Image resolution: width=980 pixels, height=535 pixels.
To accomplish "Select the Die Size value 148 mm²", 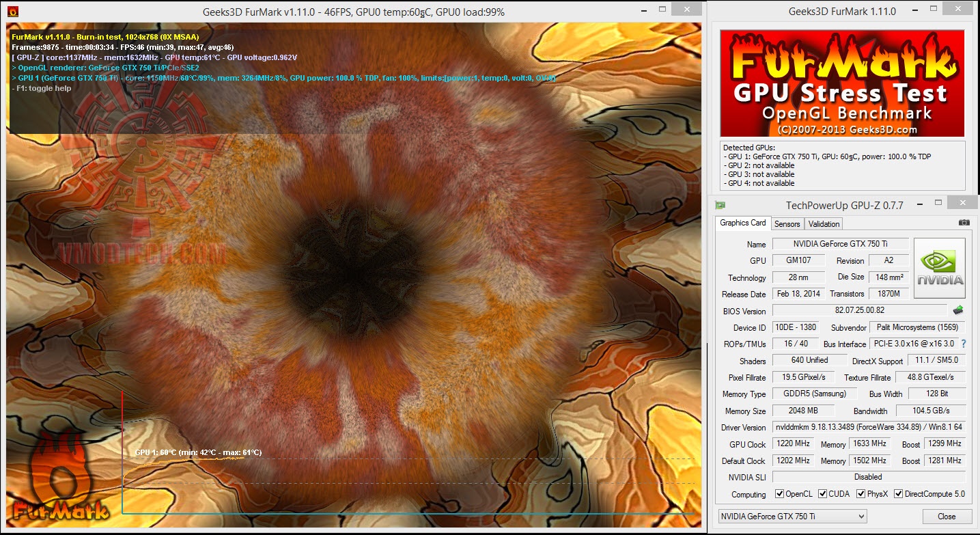I will (x=888, y=277).
